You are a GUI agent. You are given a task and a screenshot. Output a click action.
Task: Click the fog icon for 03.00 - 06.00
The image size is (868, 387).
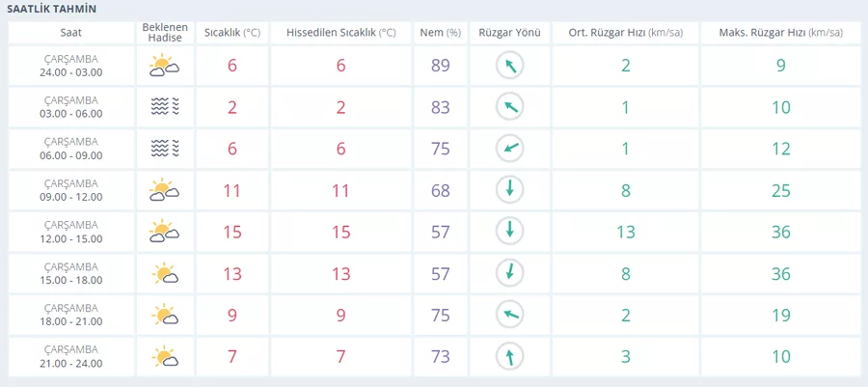165,107
